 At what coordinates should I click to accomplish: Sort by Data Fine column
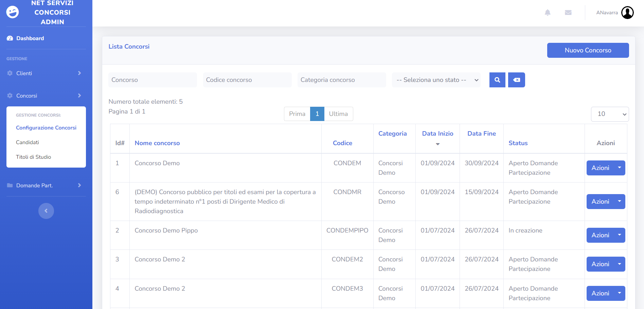[482, 134]
